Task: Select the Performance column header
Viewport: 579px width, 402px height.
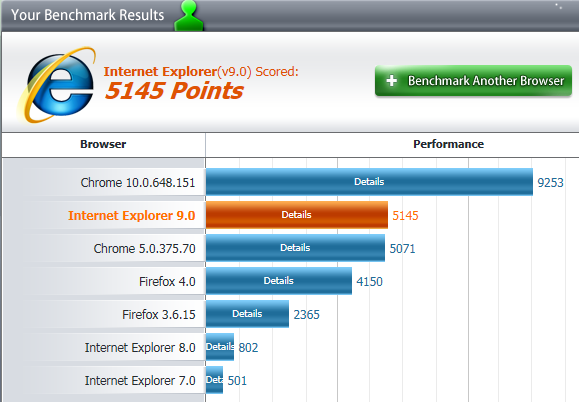Action: pos(448,144)
